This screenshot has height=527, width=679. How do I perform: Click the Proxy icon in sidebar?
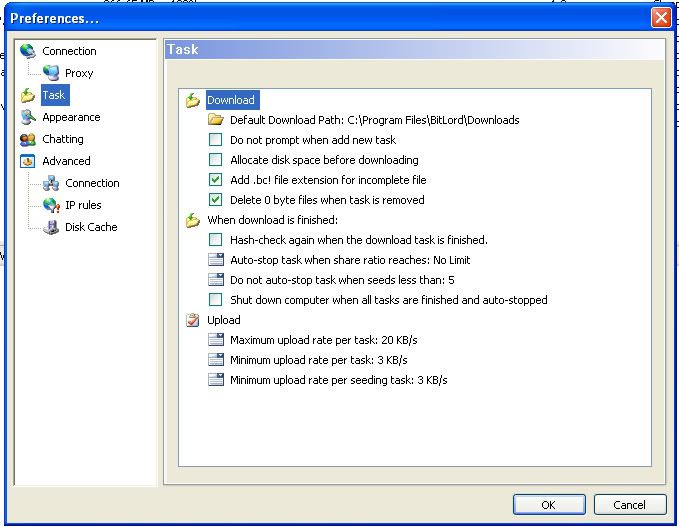51,73
